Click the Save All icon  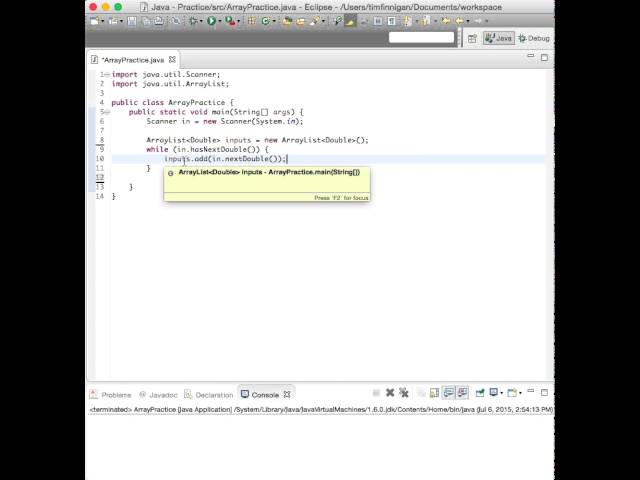point(147,21)
